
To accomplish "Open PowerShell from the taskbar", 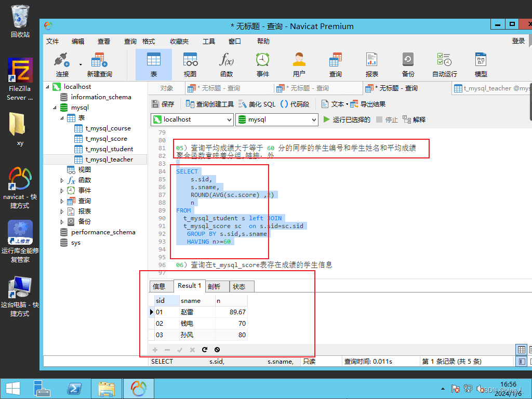I will click(74, 389).
